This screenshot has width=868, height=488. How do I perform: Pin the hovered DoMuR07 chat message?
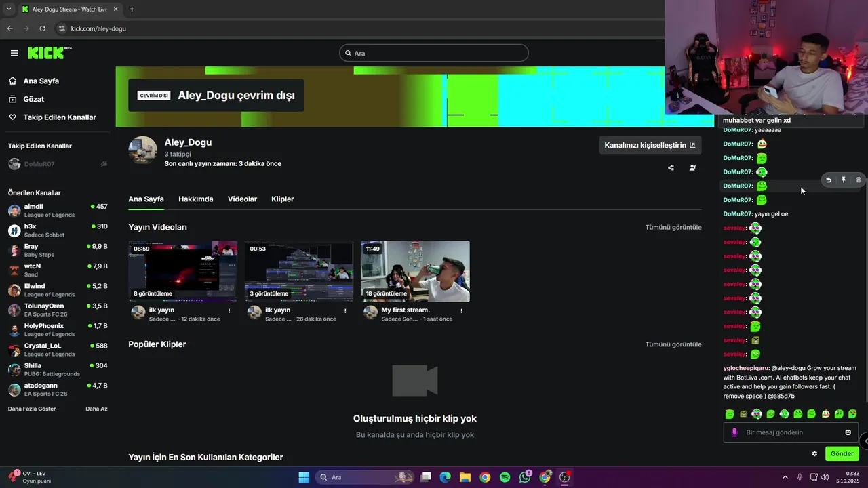tap(844, 180)
